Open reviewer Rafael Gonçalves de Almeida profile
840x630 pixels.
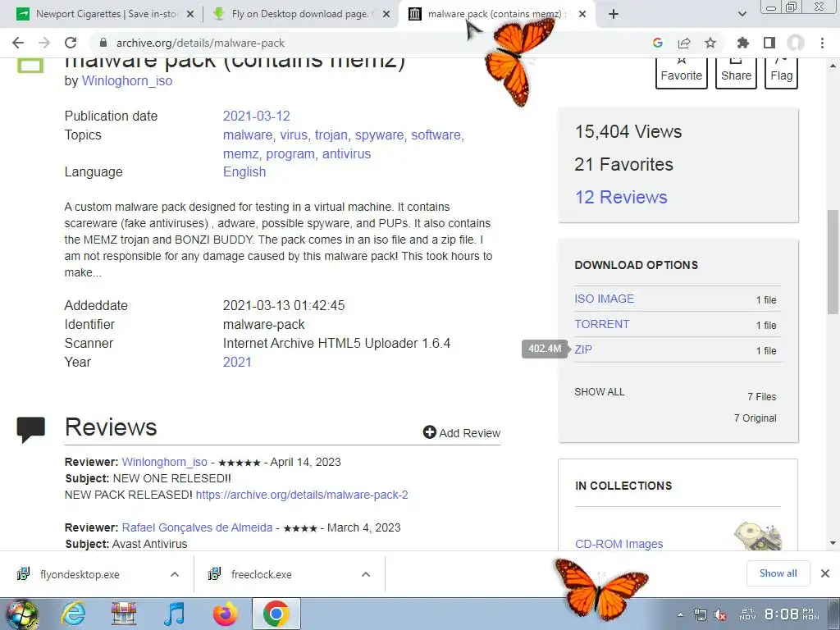pyautogui.click(x=197, y=527)
